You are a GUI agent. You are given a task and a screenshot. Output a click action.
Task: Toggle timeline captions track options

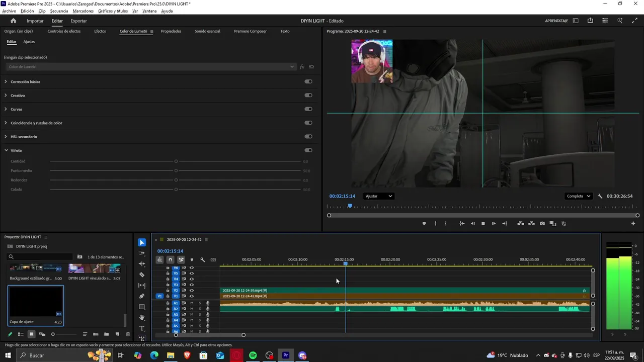click(213, 260)
